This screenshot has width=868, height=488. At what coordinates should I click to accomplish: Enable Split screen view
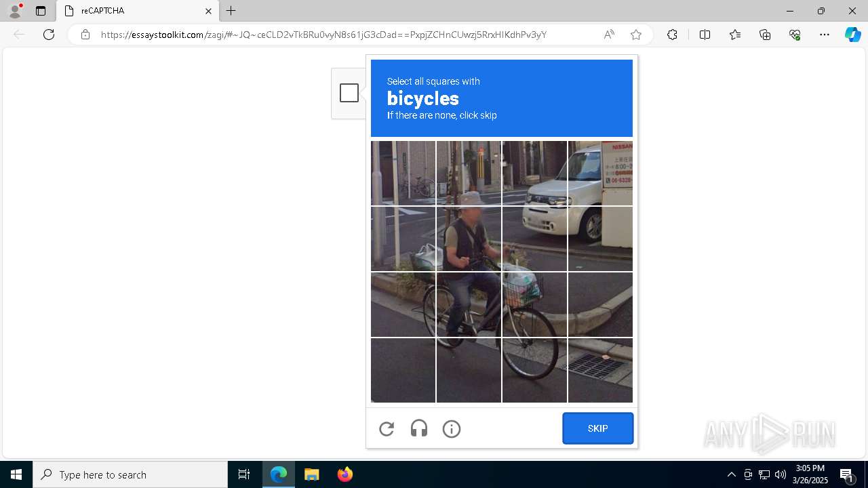click(705, 35)
